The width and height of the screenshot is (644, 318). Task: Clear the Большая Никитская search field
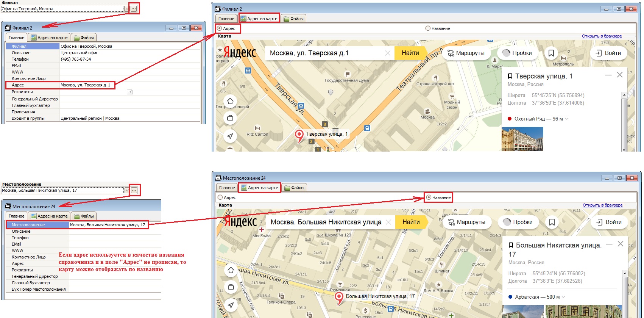[x=388, y=222]
